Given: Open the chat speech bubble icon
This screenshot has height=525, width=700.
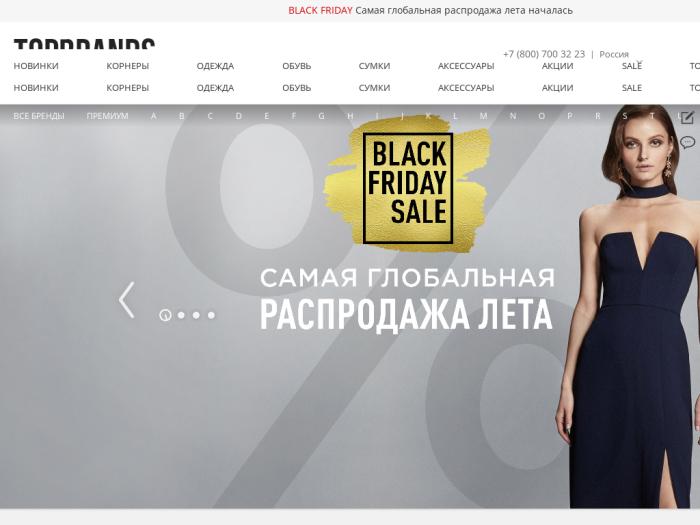Looking at the screenshot, I should (x=687, y=143).
